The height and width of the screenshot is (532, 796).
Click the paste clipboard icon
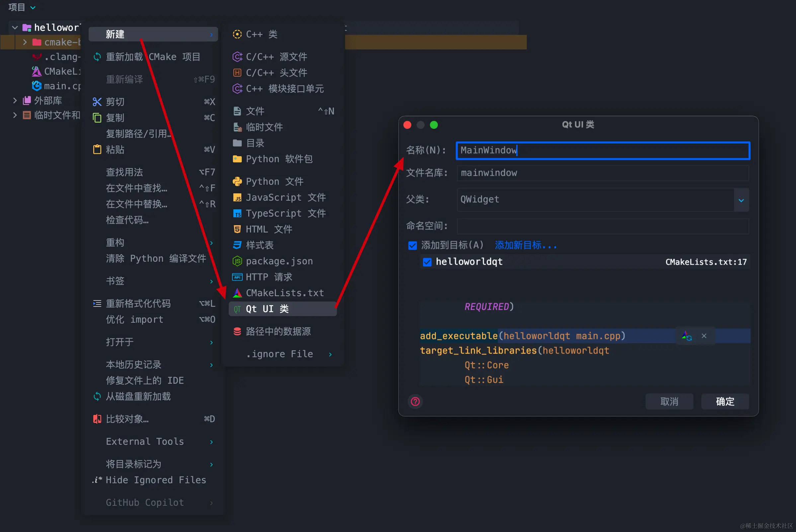click(x=97, y=150)
